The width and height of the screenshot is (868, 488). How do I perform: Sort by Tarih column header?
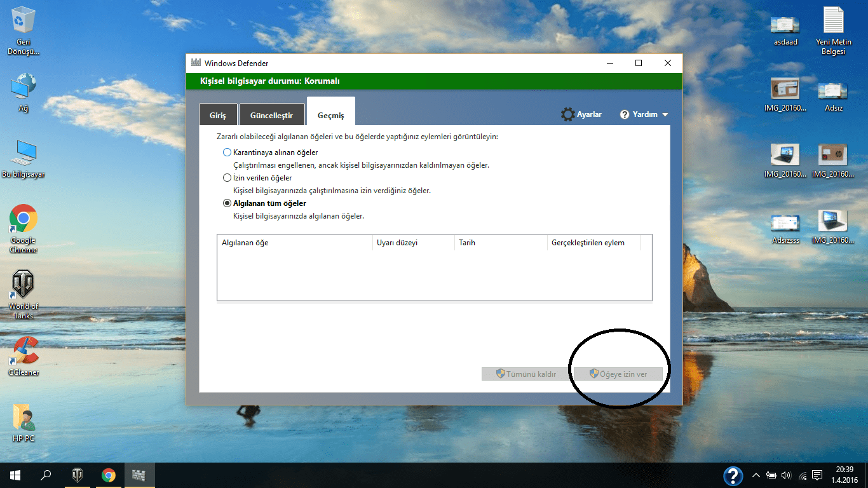click(x=501, y=243)
